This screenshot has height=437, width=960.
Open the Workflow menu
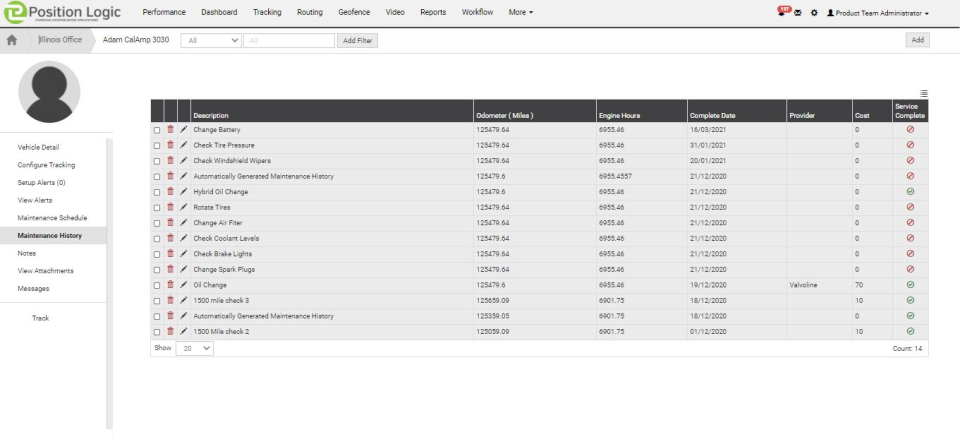coord(478,12)
